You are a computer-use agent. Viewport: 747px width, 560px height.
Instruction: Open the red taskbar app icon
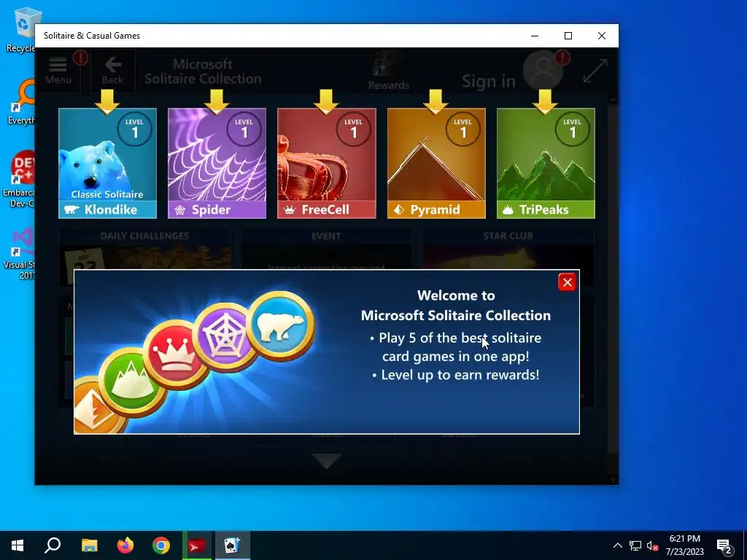click(x=196, y=545)
